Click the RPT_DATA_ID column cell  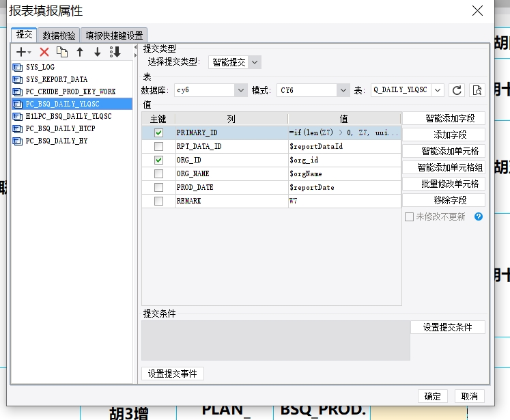pos(231,146)
